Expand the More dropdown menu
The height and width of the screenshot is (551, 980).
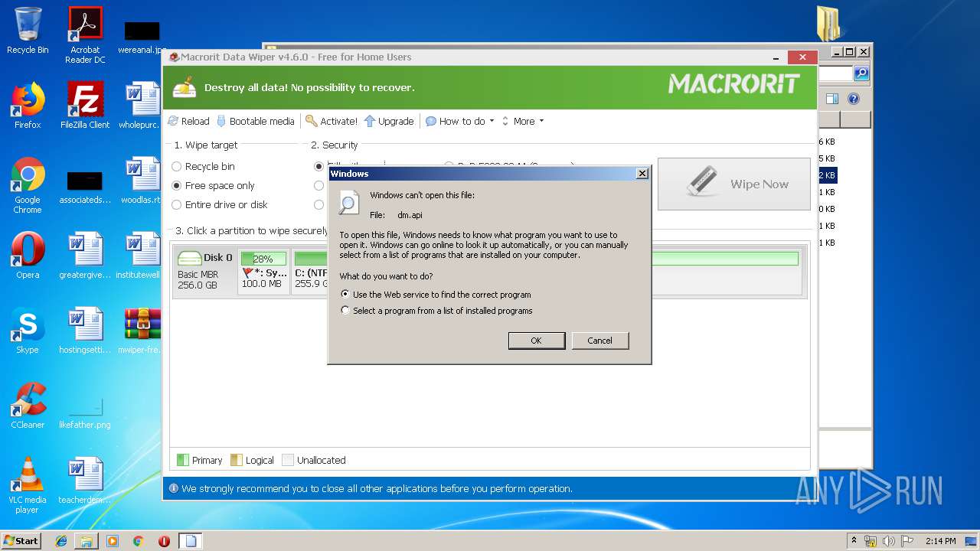pos(523,121)
